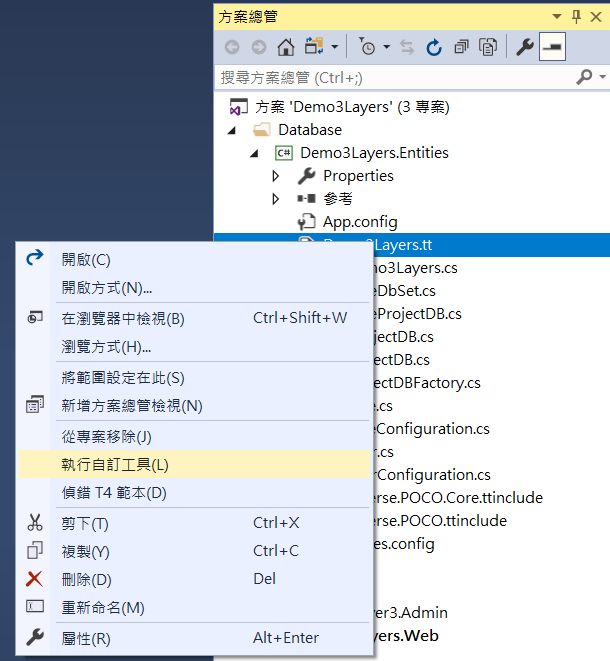Expand the Properties tree node

tap(277, 176)
